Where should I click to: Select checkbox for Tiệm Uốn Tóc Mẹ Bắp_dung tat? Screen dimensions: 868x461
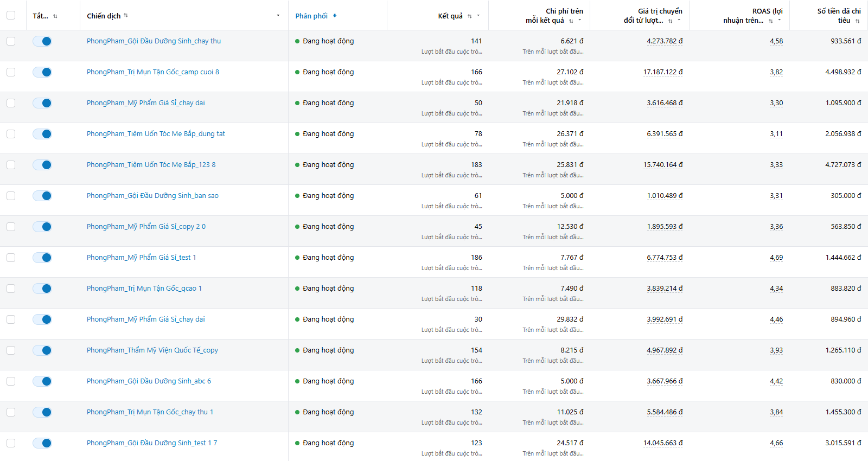pos(11,134)
